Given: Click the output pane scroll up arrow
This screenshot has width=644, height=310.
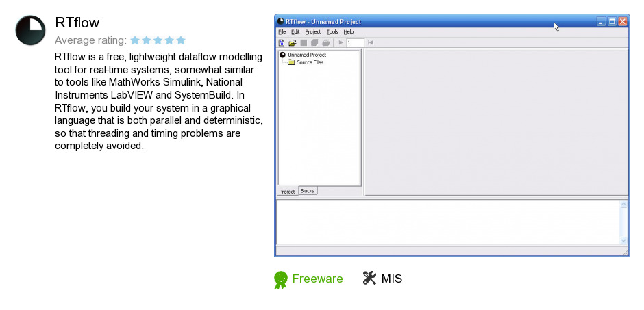Looking at the screenshot, I should [x=623, y=204].
